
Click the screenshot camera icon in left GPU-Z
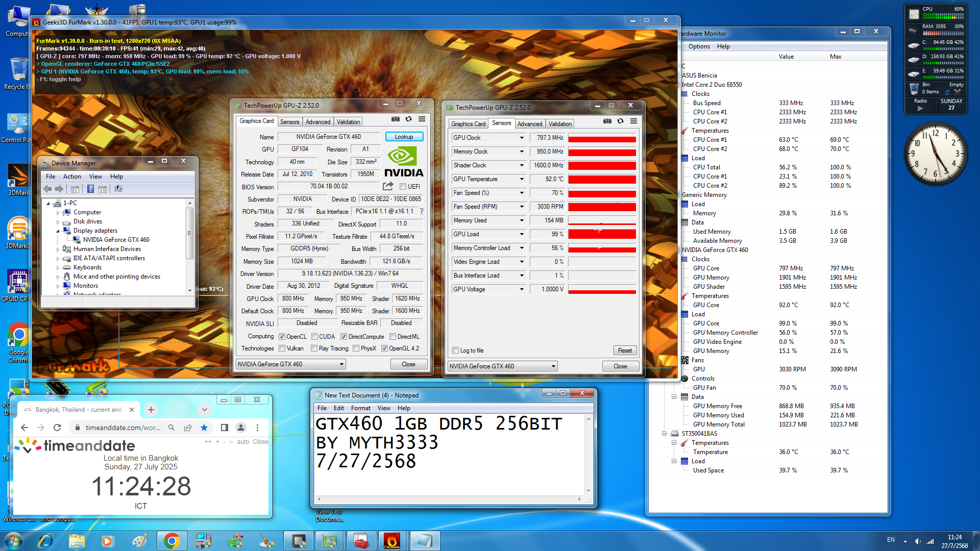coord(395,119)
